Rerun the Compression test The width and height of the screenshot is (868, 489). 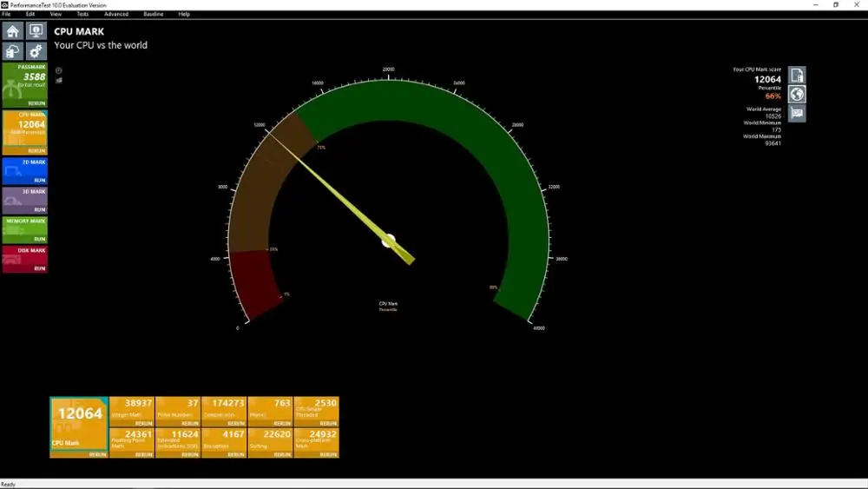[x=236, y=423]
